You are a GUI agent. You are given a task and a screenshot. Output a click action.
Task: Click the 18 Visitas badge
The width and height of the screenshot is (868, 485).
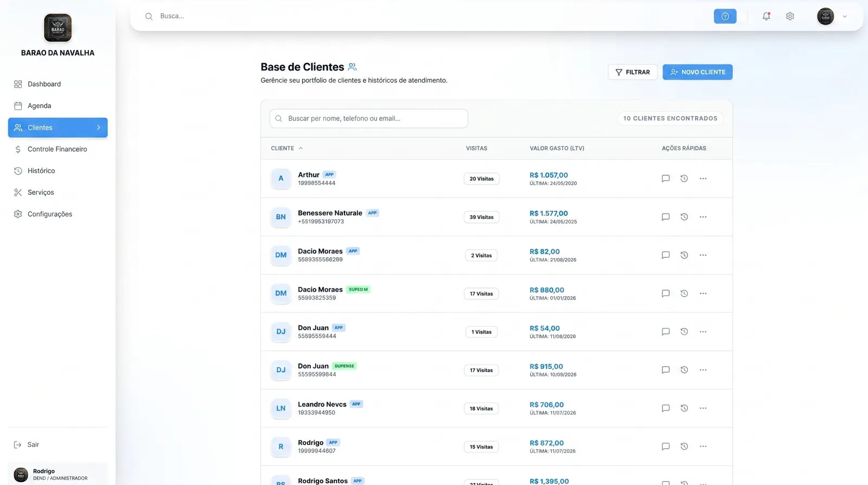[x=481, y=409]
